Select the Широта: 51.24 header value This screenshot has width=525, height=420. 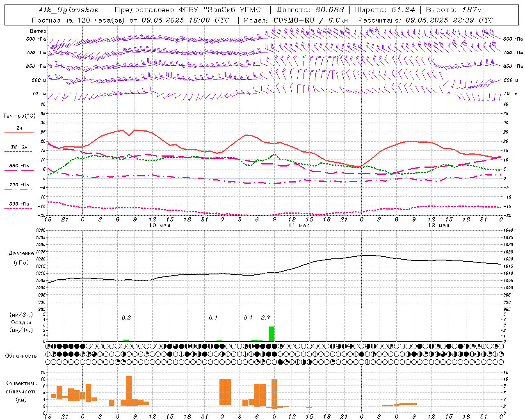pyautogui.click(x=385, y=10)
